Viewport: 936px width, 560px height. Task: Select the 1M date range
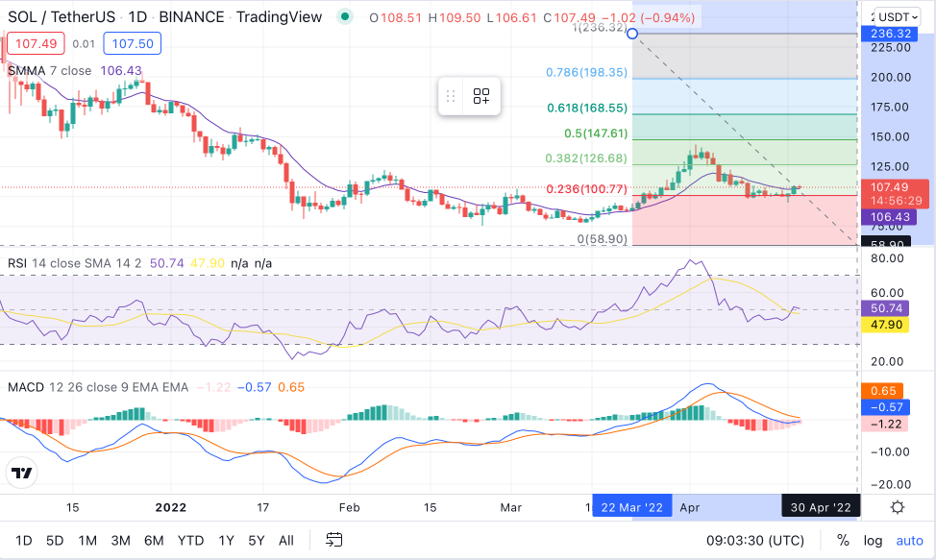tap(87, 541)
